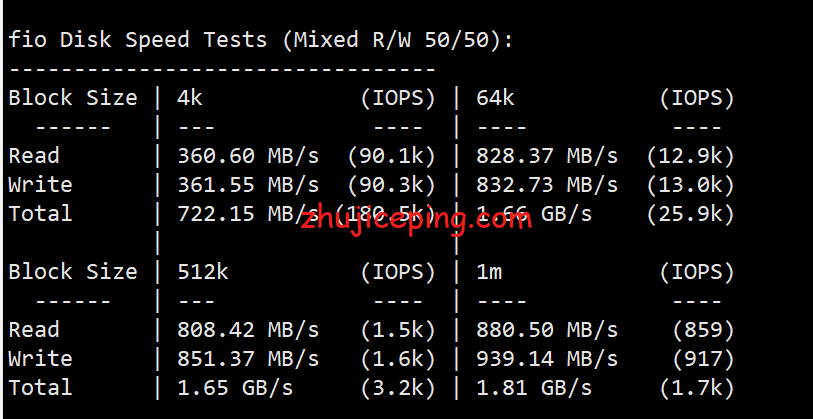This screenshot has height=419, width=813.
Task: Click the 1.65 GB/s total value
Action: 235,388
